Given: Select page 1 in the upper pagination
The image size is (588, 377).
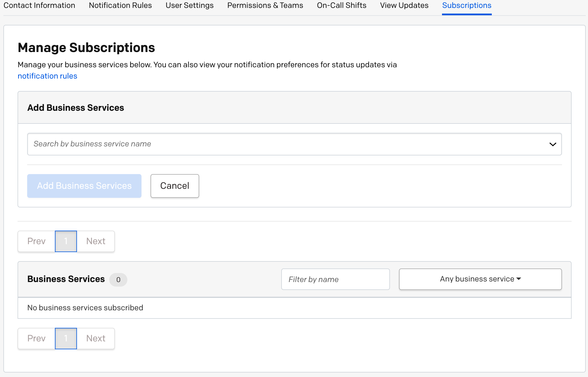Looking at the screenshot, I should (x=66, y=241).
